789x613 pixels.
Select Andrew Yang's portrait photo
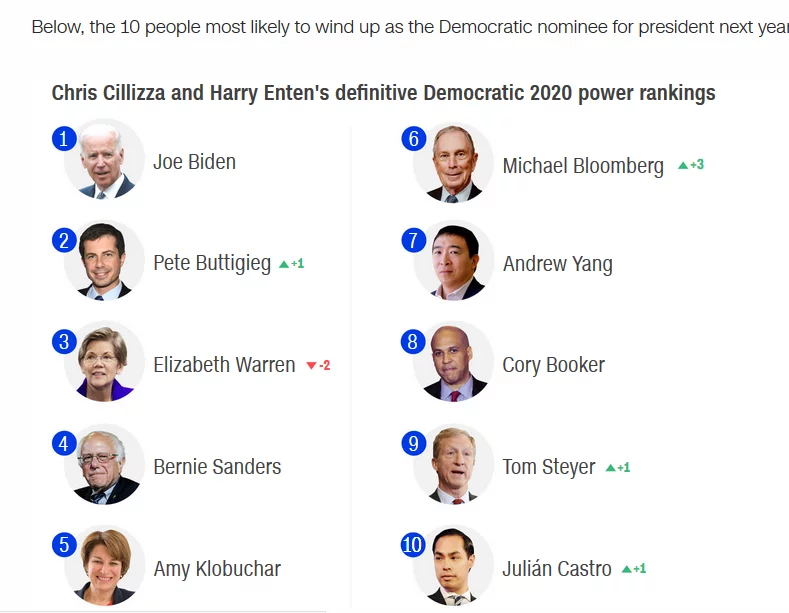[454, 261]
